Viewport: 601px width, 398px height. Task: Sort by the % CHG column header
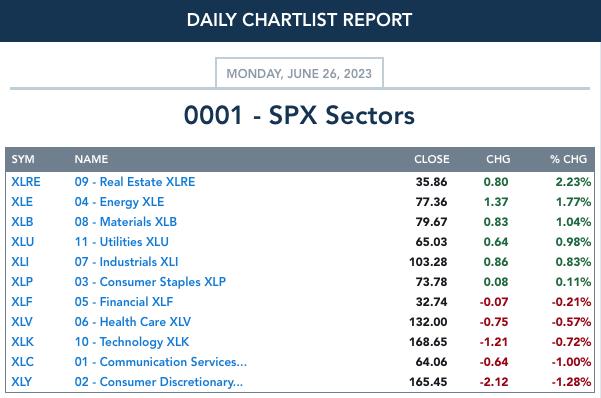(x=568, y=159)
